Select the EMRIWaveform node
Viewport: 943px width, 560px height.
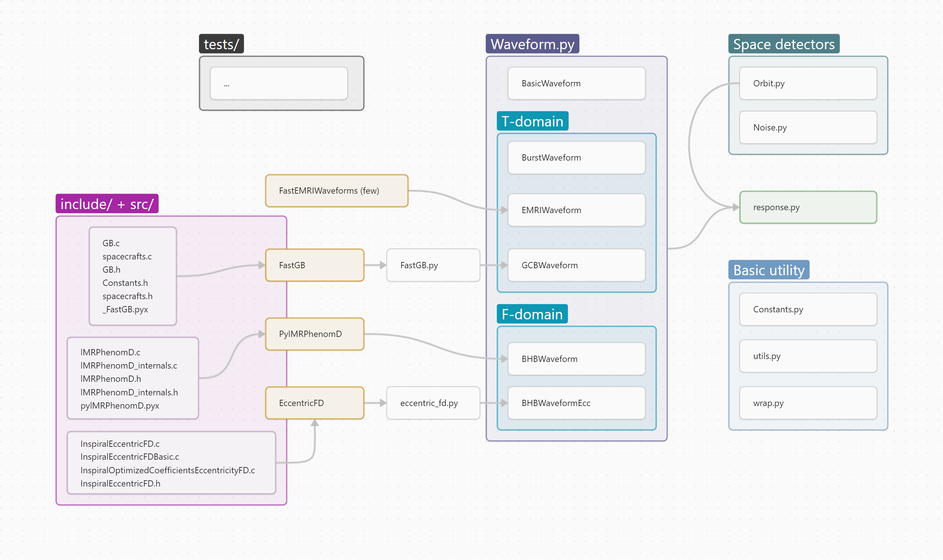[x=576, y=210]
